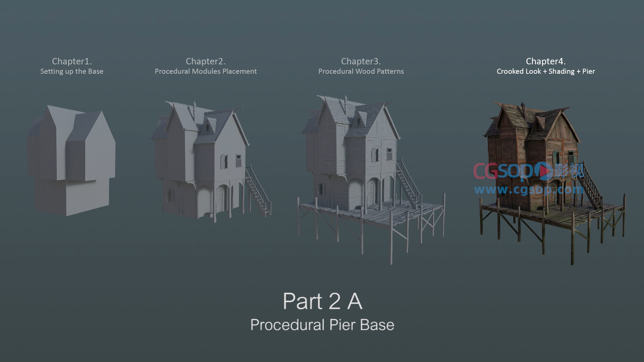The image size is (644, 362).
Task: Click the 'Procedural Wood Patterns' subtitle
Action: [361, 71]
